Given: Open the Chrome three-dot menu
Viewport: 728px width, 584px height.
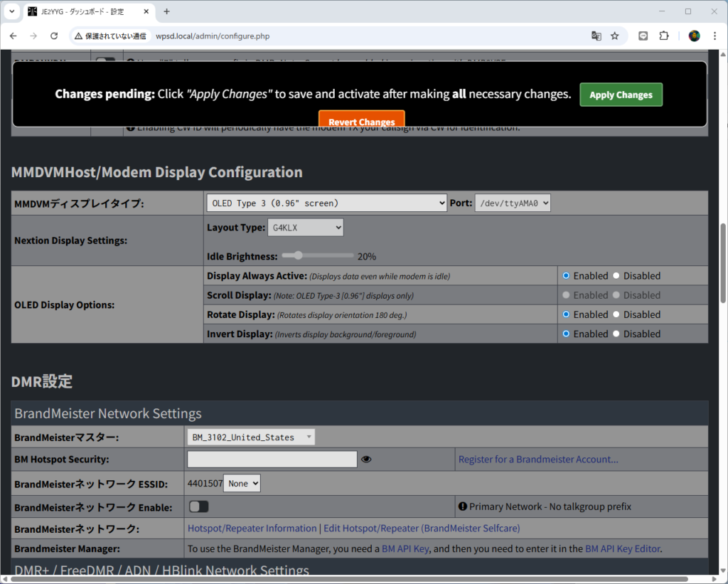Looking at the screenshot, I should [x=714, y=36].
